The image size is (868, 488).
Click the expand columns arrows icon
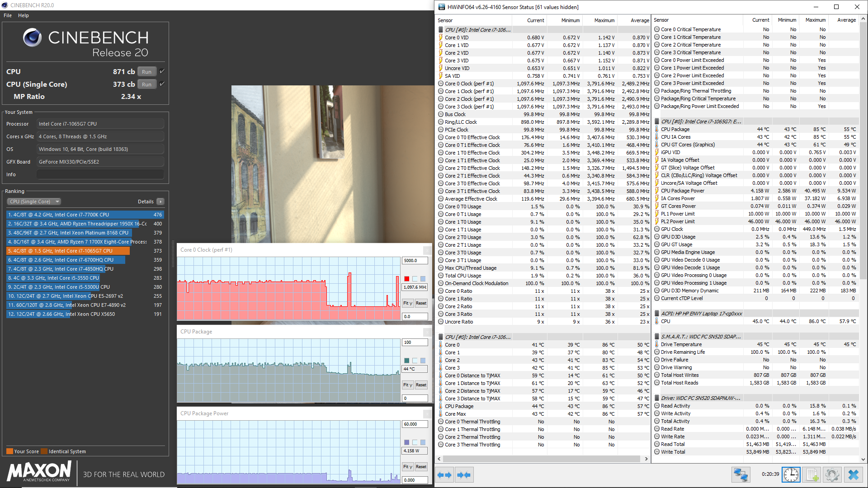point(445,475)
